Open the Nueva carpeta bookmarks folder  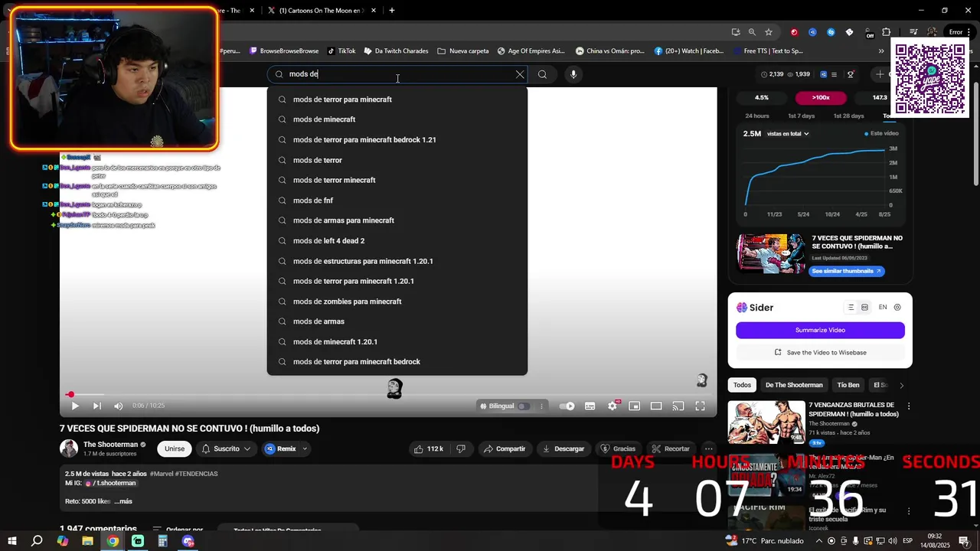point(463,51)
